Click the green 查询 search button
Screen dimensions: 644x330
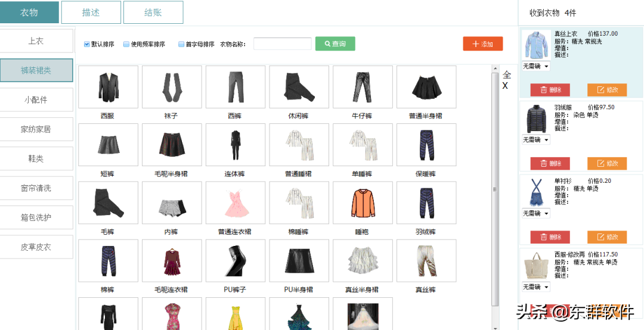pyautogui.click(x=335, y=44)
